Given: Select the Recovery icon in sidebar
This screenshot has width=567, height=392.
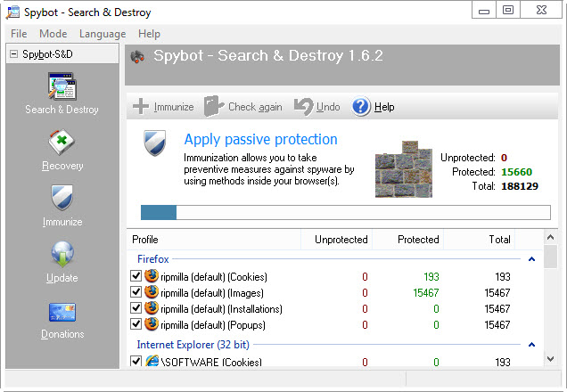Looking at the screenshot, I should [x=62, y=143].
